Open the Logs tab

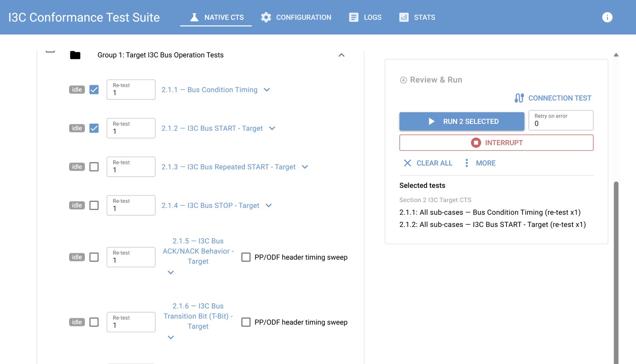365,17
